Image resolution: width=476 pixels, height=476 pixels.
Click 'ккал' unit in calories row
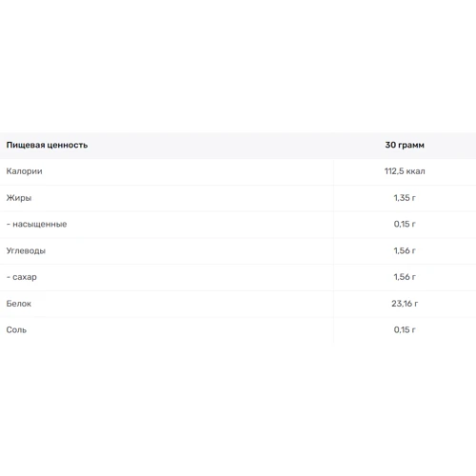click(x=415, y=171)
